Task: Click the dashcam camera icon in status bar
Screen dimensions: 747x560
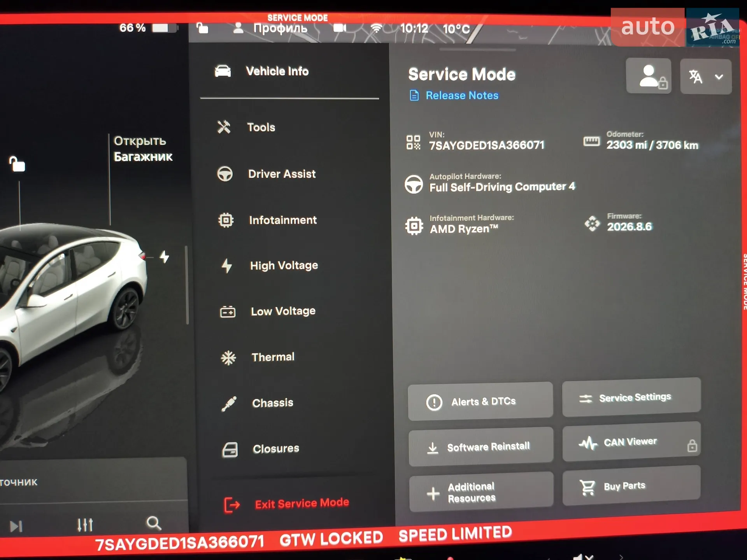Action: point(340,28)
